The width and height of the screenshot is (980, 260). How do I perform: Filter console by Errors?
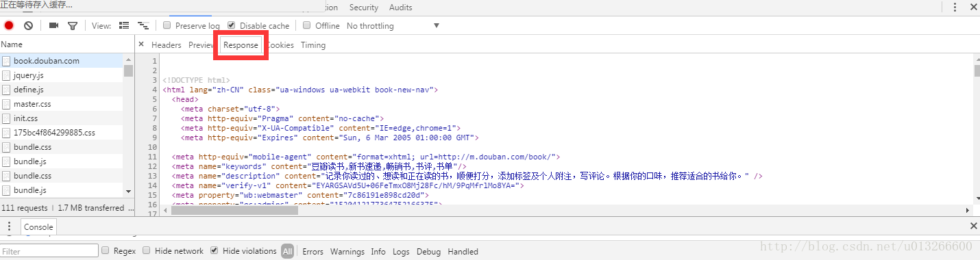pyautogui.click(x=313, y=251)
